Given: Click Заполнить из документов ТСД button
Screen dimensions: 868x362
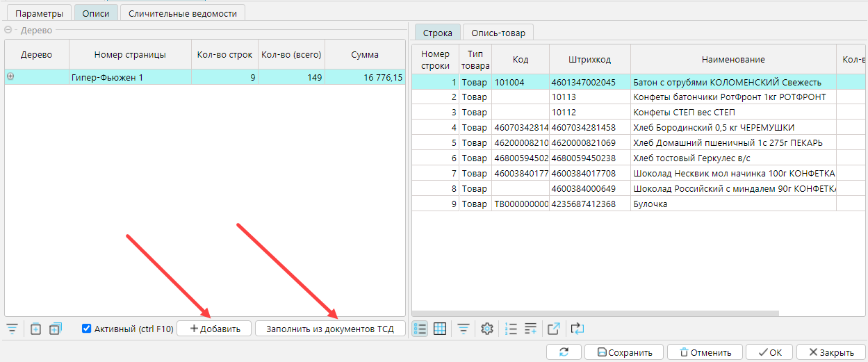Looking at the screenshot, I should coord(330,329).
